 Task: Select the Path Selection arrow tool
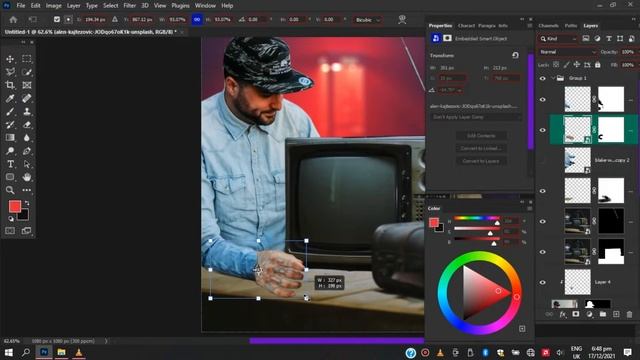(27, 164)
